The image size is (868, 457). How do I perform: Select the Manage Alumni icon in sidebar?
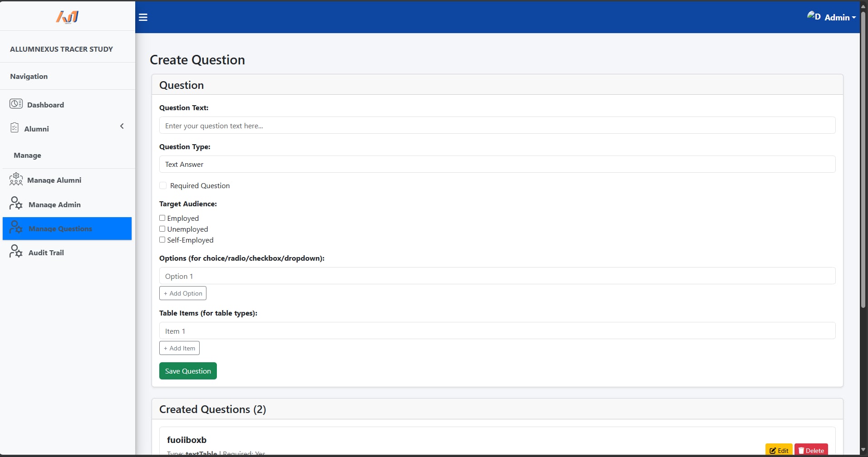coord(16,179)
